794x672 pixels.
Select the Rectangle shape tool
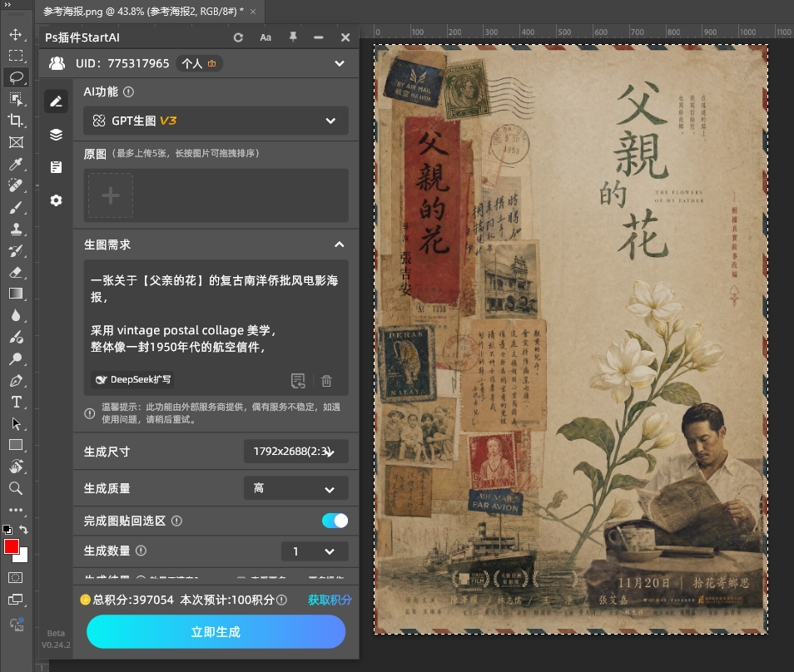(16, 445)
